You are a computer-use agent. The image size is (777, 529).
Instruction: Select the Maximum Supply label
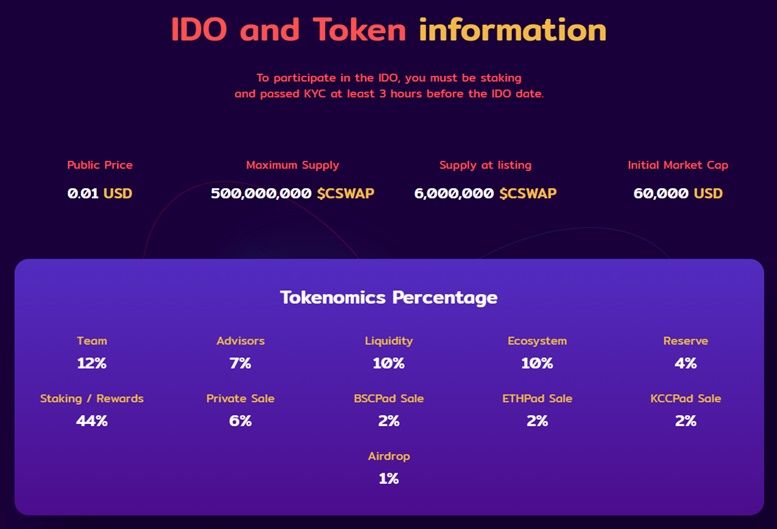292,165
